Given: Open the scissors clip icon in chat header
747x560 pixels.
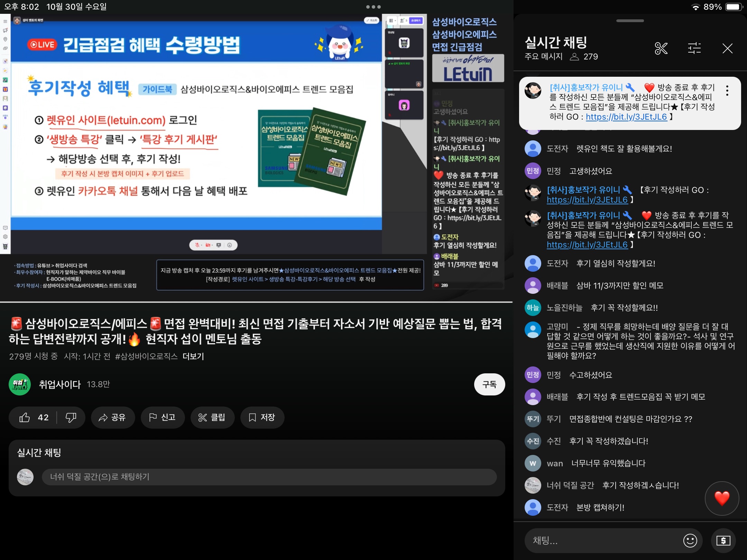Looking at the screenshot, I should [661, 48].
